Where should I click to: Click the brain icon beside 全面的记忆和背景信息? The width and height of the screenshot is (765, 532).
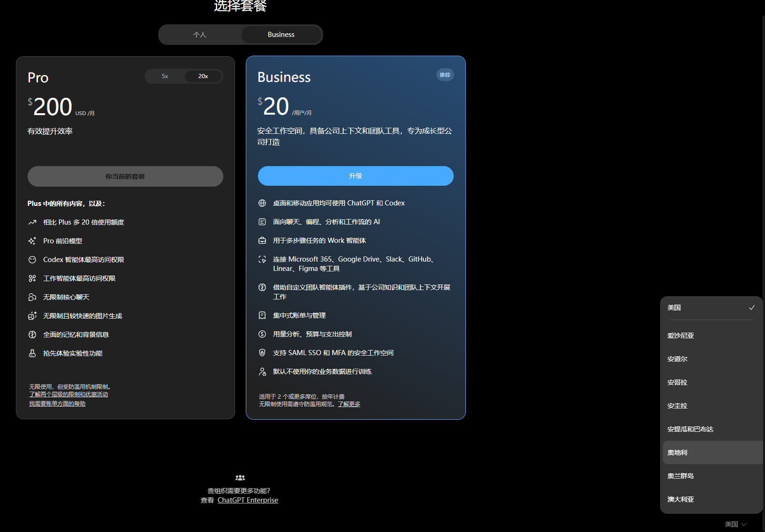point(32,335)
